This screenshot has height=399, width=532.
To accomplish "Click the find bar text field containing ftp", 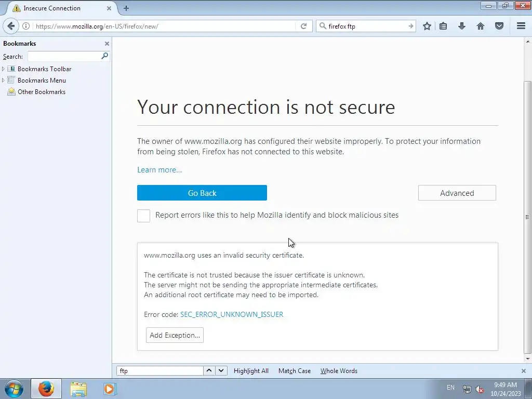I will 160,371.
